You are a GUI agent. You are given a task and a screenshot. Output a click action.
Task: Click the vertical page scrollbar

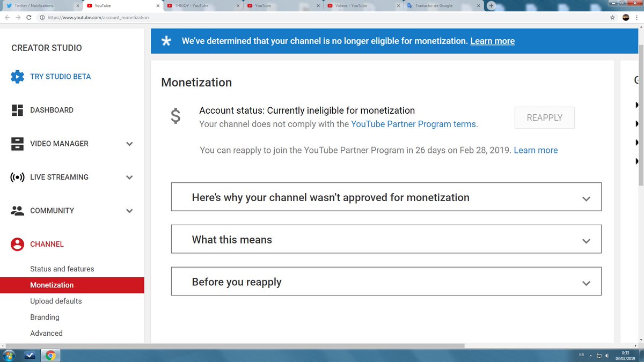(x=640, y=115)
